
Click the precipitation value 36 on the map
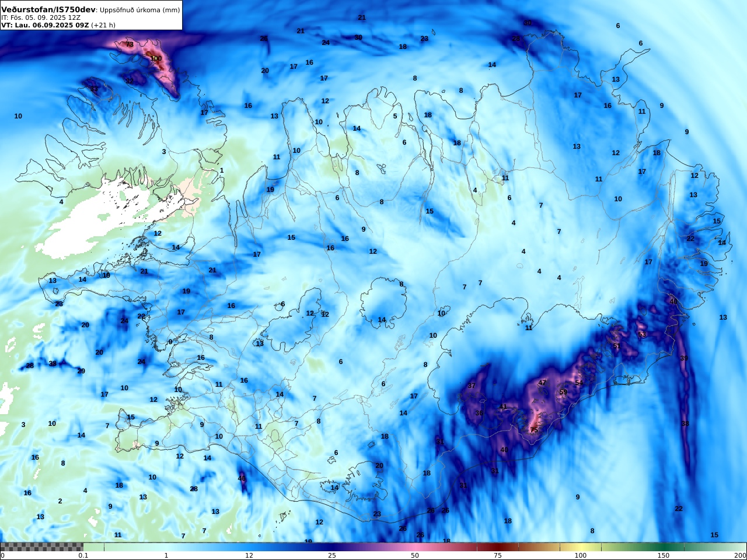[x=479, y=413]
